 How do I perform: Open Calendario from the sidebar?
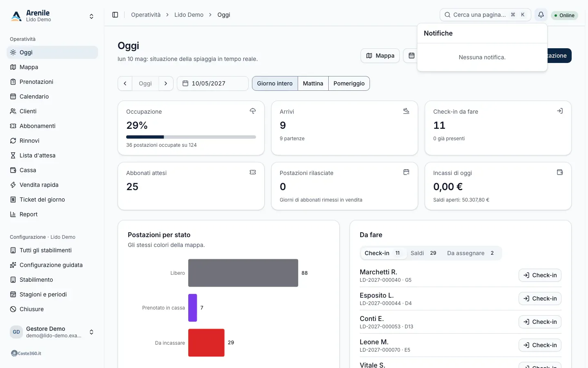tap(52, 96)
